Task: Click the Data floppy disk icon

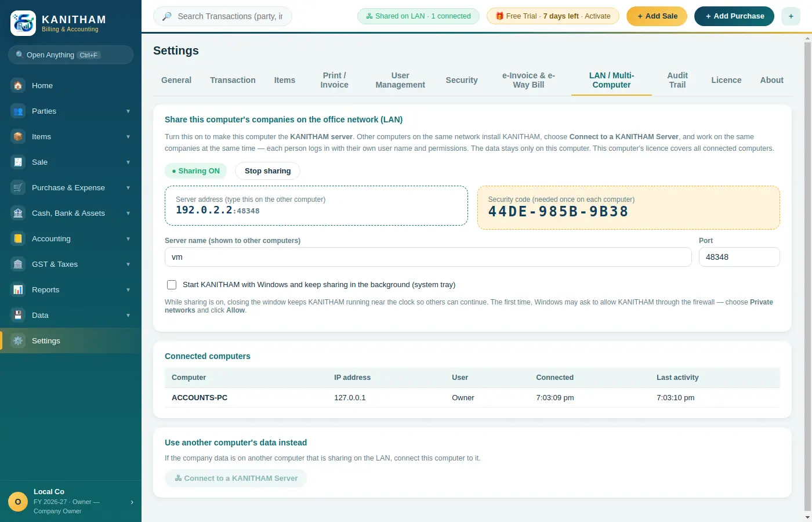Action: (x=18, y=315)
